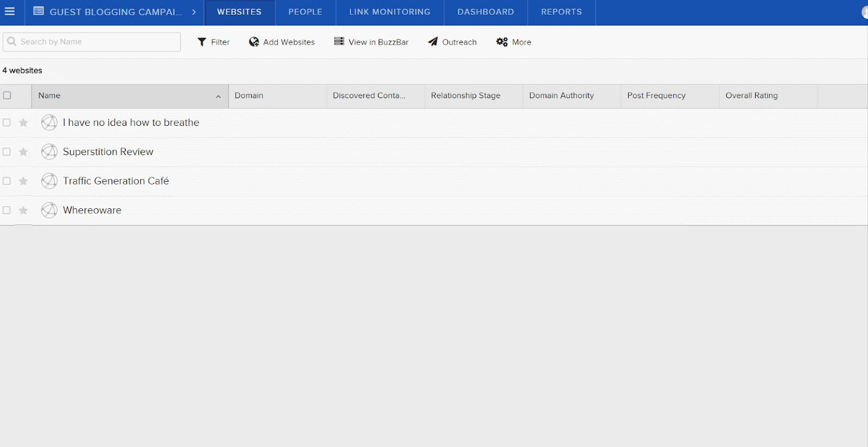Viewport: 868px width, 447px height.
Task: Open 'I have no idea how to breathe'
Action: (131, 123)
